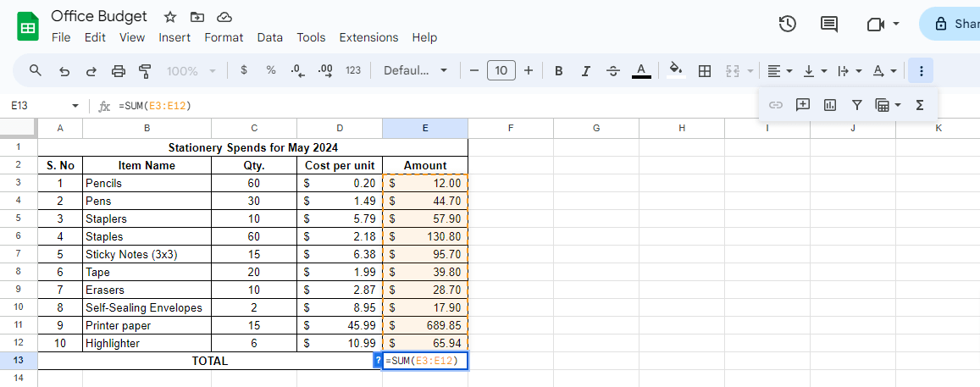This screenshot has height=387, width=980.
Task: Open the meeting options dropdown arrow
Action: click(896, 25)
